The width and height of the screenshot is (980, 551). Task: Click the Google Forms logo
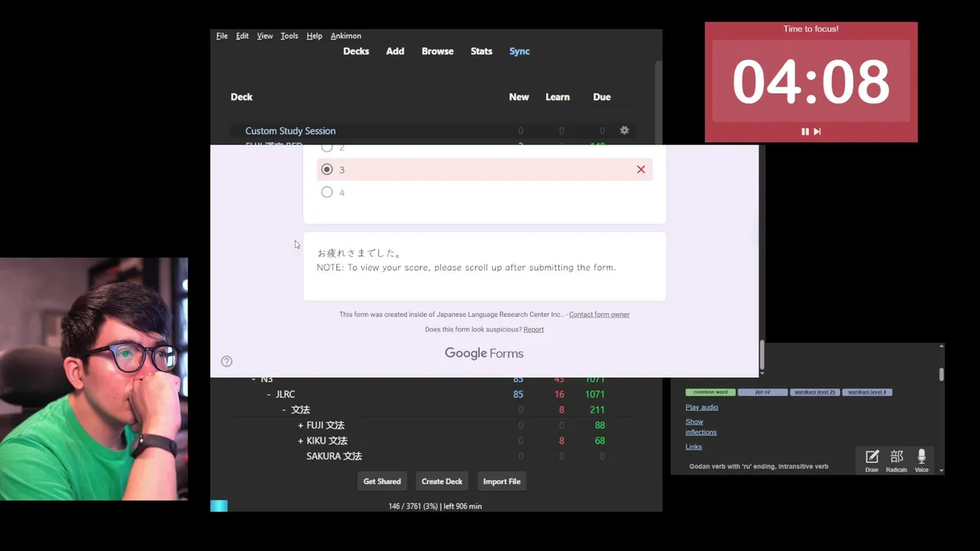click(484, 354)
